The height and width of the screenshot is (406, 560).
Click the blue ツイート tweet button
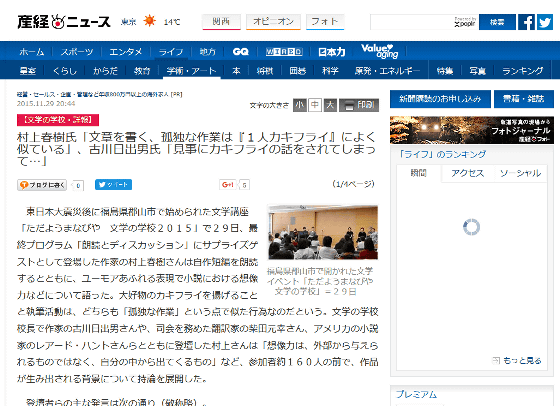click(x=113, y=185)
